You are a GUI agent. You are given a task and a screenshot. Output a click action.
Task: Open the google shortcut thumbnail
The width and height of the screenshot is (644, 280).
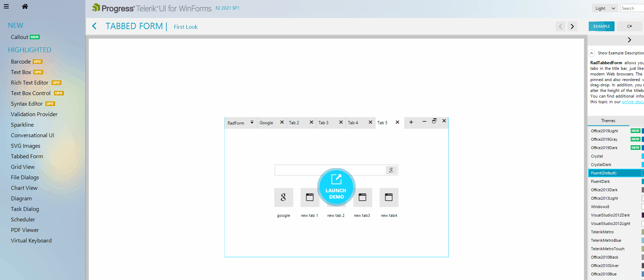coord(284,197)
